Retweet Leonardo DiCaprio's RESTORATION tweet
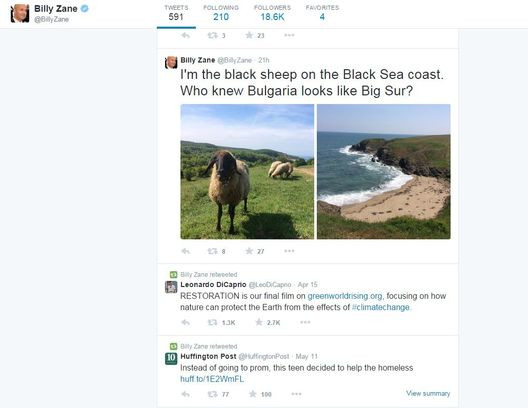 click(212, 322)
